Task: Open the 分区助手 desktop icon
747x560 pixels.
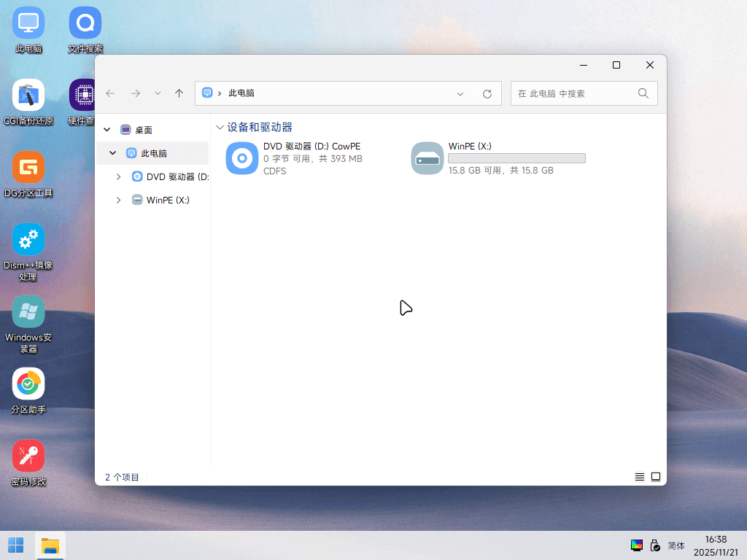Action: tap(28, 391)
